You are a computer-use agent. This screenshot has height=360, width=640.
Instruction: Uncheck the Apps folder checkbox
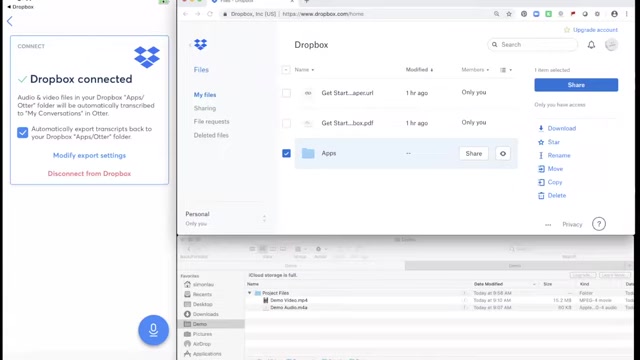(286, 153)
